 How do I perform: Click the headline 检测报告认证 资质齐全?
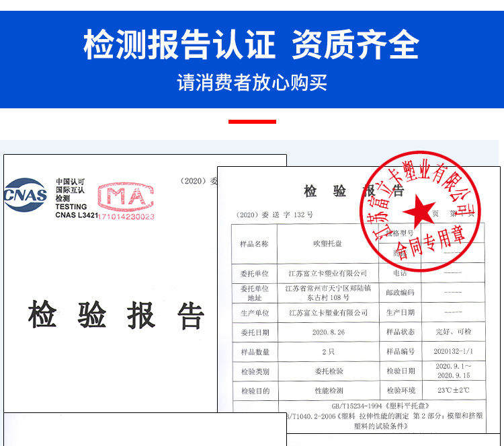(252, 44)
